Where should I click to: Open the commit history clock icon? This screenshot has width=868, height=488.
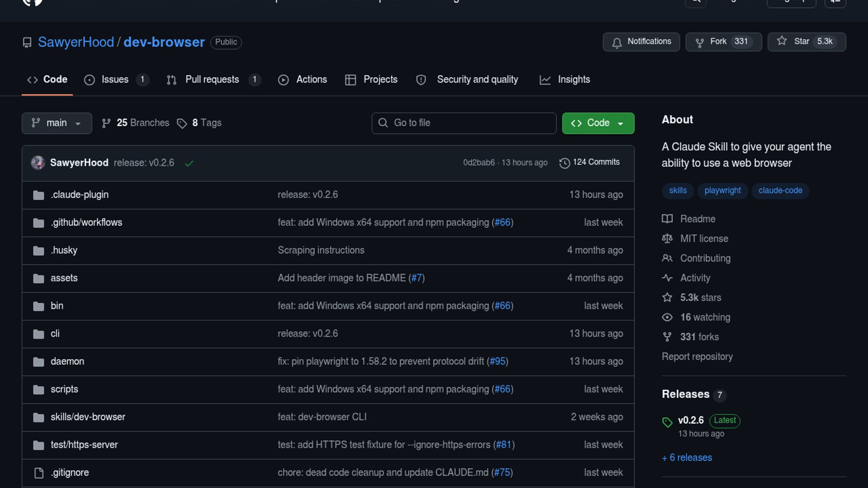pos(564,163)
